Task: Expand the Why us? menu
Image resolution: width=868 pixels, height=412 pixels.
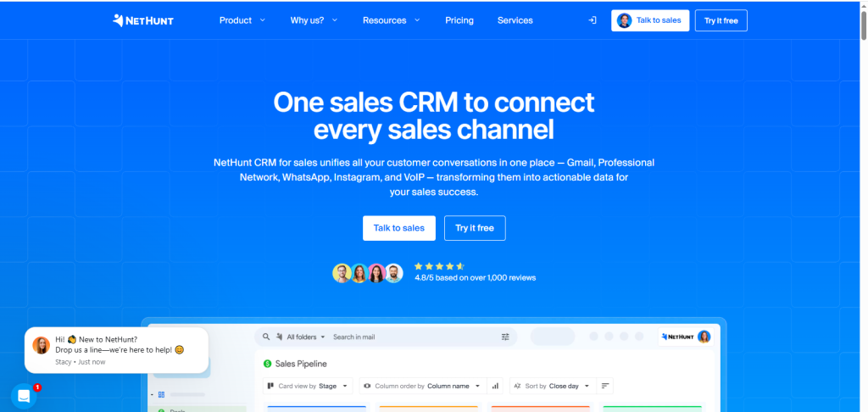Action: coord(314,20)
